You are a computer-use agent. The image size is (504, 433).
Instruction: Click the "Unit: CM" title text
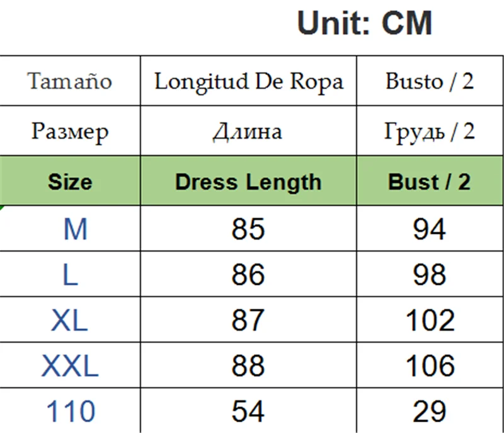coord(365,24)
